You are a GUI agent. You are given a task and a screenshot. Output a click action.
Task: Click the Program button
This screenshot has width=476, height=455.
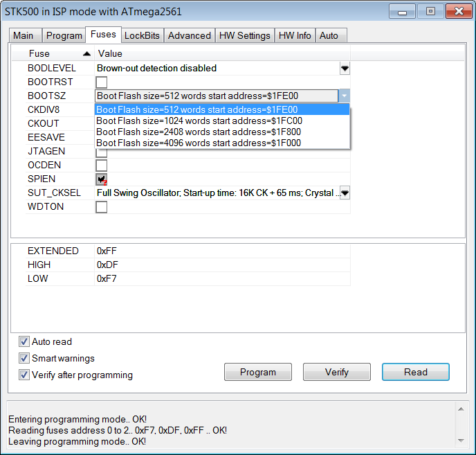(258, 372)
